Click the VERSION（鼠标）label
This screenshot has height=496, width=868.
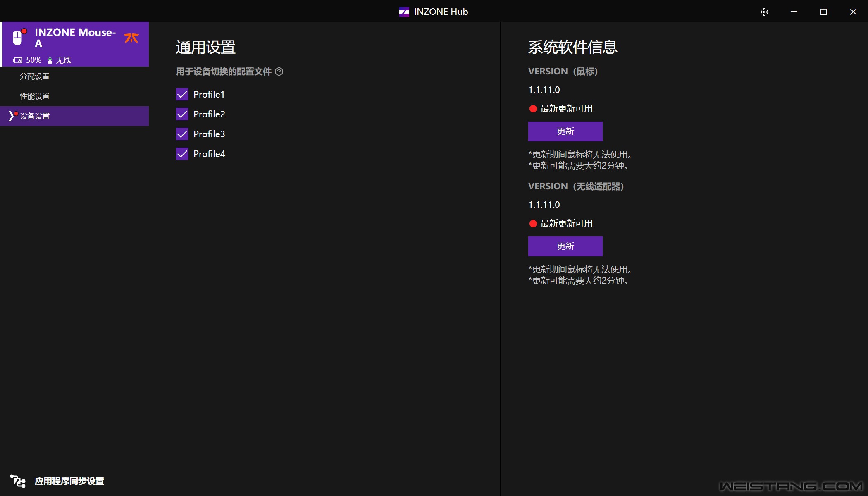click(x=563, y=71)
